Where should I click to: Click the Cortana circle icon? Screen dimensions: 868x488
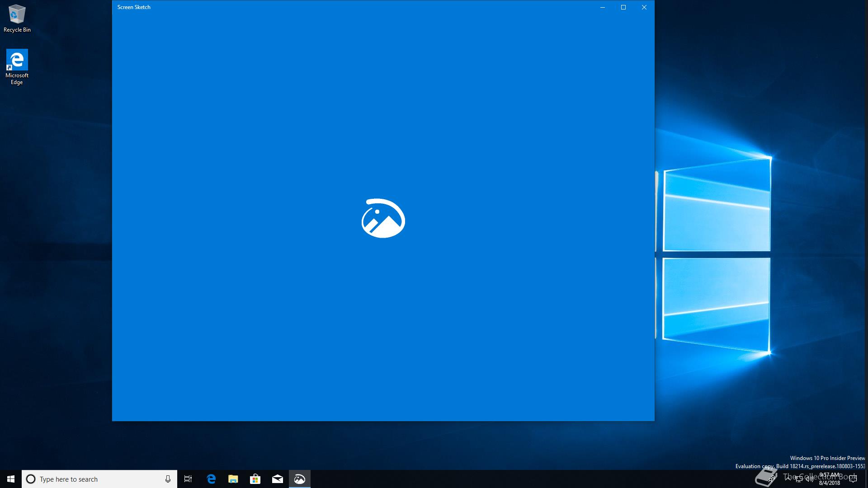(31, 479)
